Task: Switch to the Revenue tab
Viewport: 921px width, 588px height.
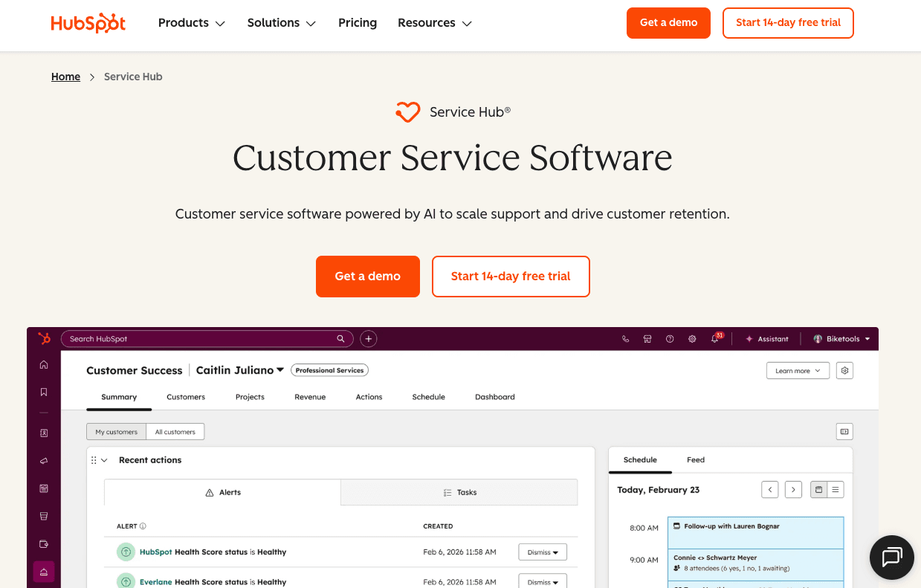Action: tap(310, 397)
